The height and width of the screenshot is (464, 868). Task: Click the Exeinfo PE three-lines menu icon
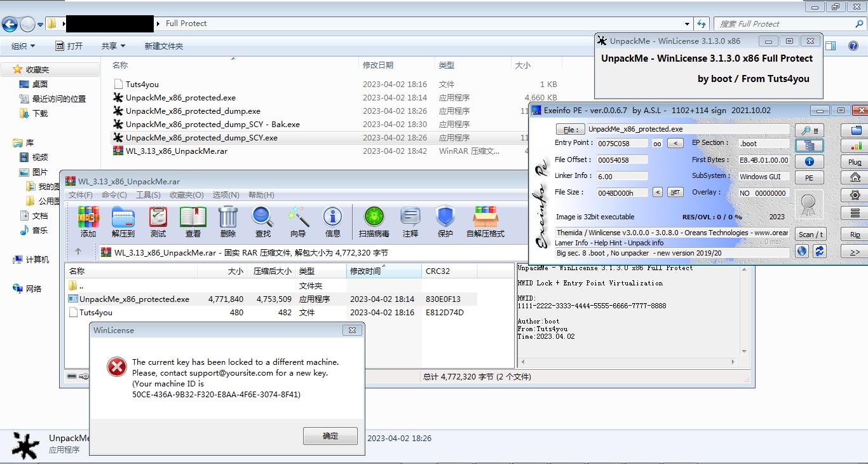coord(855,212)
